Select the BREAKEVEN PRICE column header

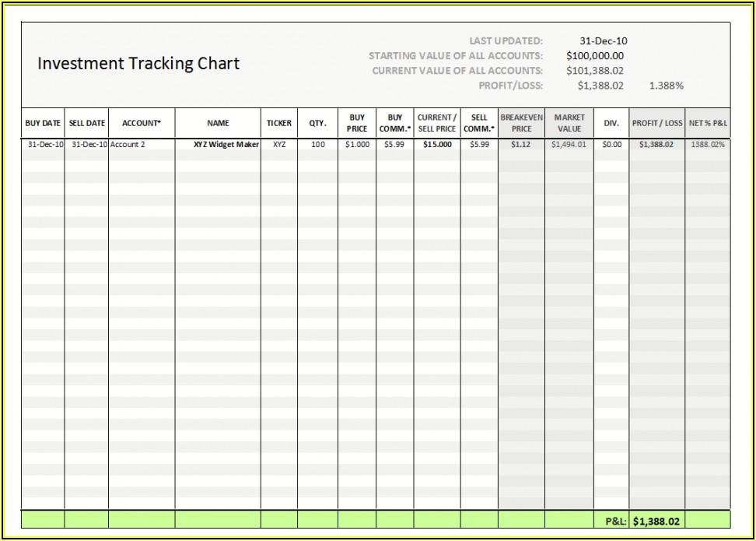point(521,123)
